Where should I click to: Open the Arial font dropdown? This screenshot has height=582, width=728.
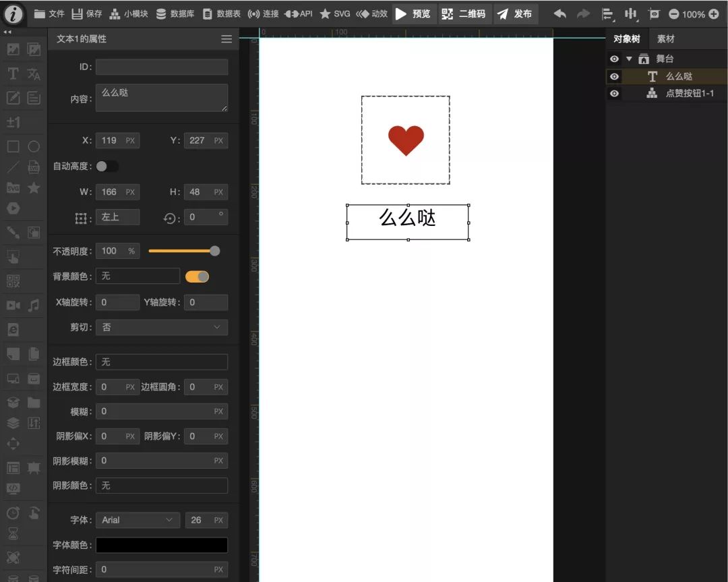pos(138,520)
